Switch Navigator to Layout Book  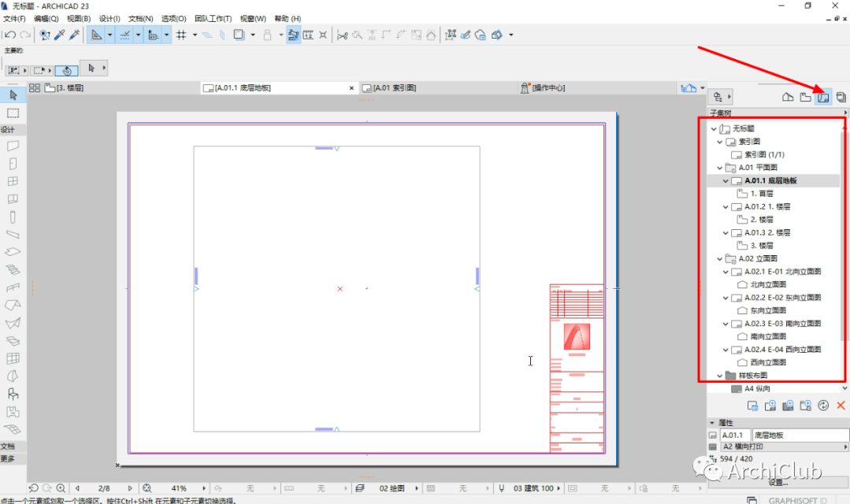pos(823,97)
